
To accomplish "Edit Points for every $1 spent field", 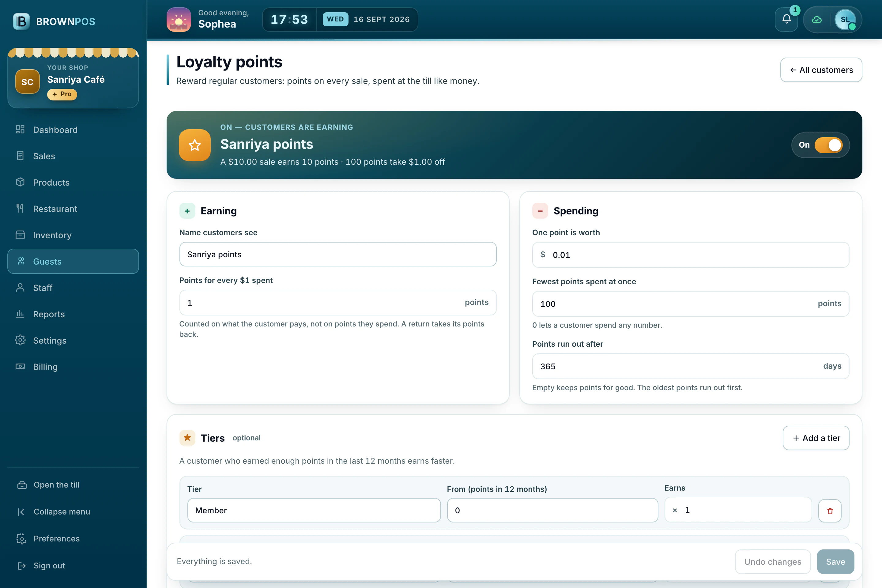I will [338, 303].
